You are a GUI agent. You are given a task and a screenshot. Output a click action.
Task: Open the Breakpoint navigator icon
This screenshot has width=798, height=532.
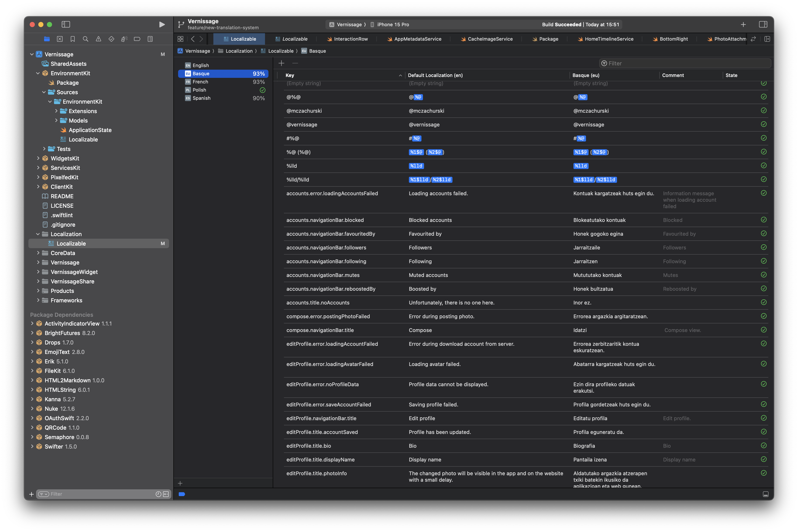pyautogui.click(x=137, y=39)
